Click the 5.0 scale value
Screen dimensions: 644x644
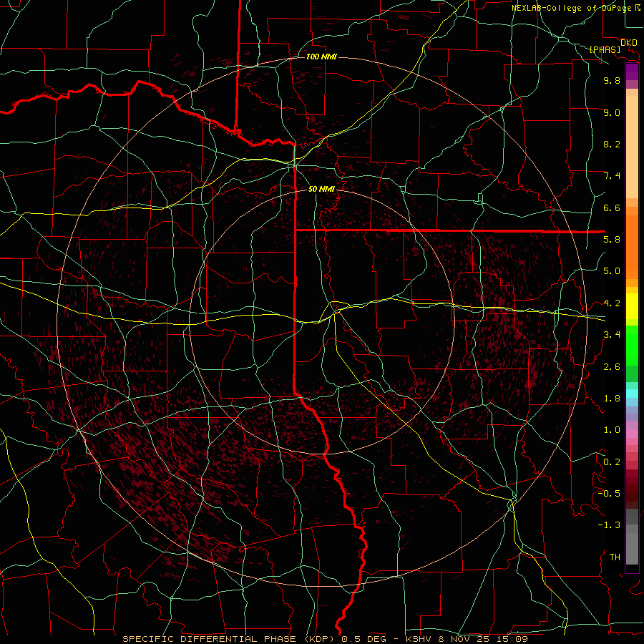[612, 271]
